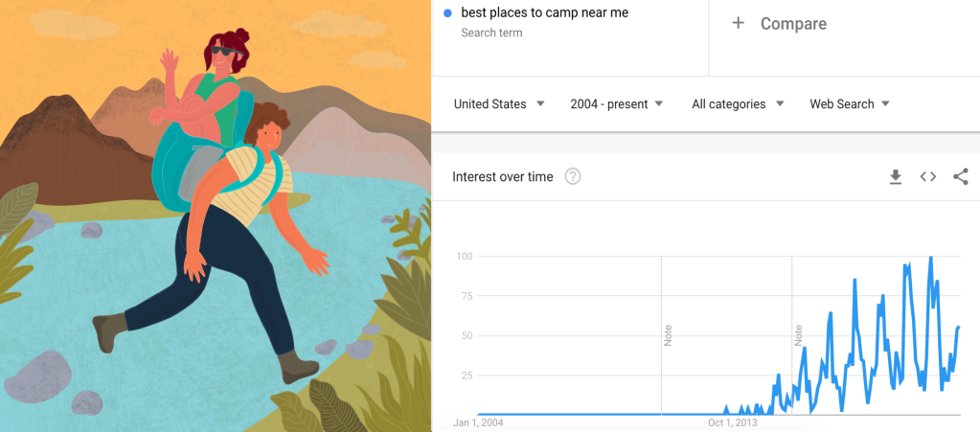Click the 100 value on the y-axis
Viewport: 980px width, 432px height.
coord(465,256)
